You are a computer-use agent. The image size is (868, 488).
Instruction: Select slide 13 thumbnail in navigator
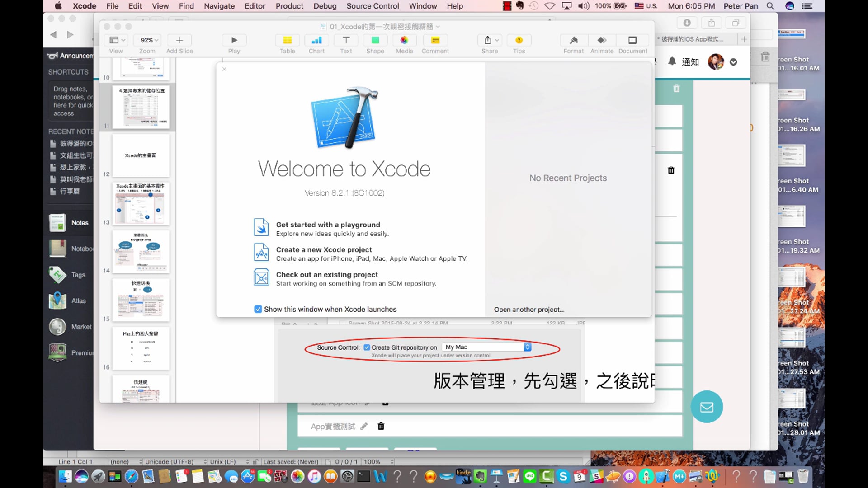pyautogui.click(x=141, y=203)
